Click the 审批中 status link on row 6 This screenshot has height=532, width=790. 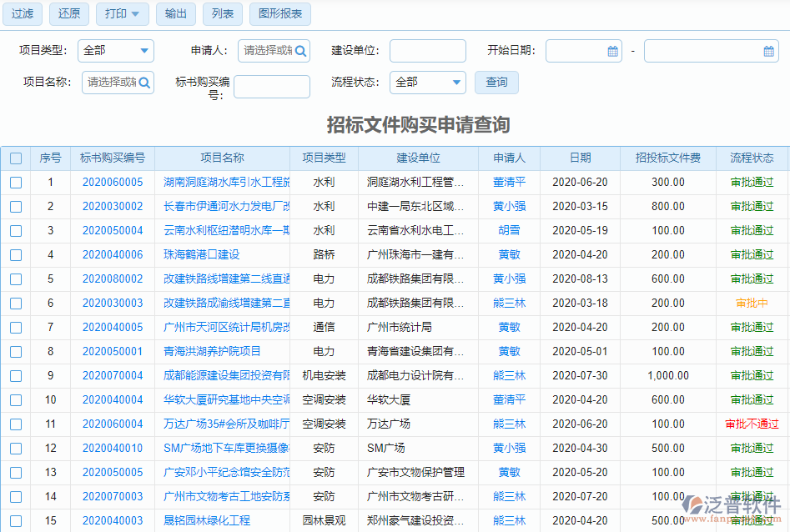[x=752, y=304]
